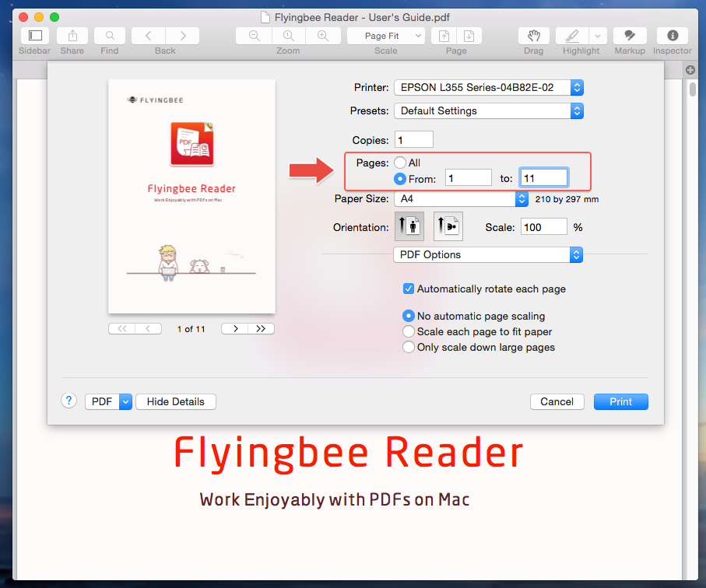
Task: Go forward with the right arrow
Action: [182, 36]
